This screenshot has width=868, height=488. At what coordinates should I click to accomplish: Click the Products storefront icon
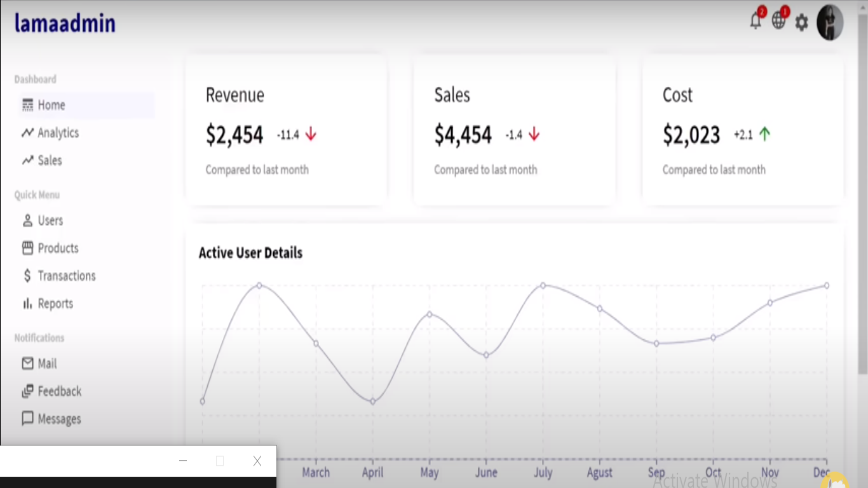[x=27, y=248]
